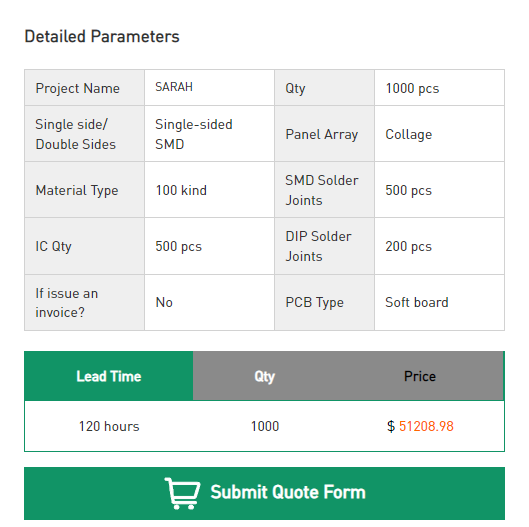This screenshot has width=529, height=527.
Task: Select the Qty column header in price table
Action: (264, 376)
